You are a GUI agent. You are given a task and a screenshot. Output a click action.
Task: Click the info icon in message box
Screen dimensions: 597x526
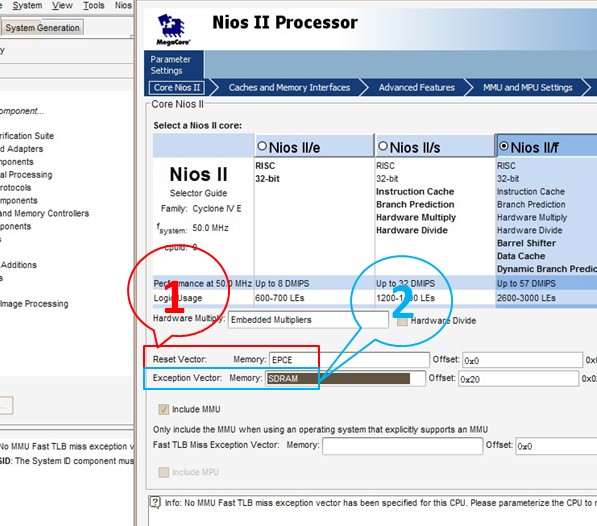155,502
